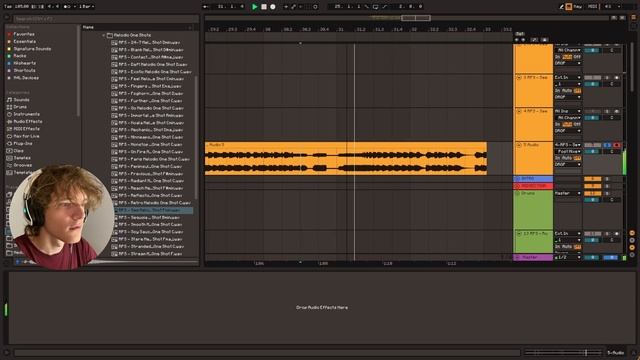Enable Draw Mode pencil icon

[x=562, y=7]
